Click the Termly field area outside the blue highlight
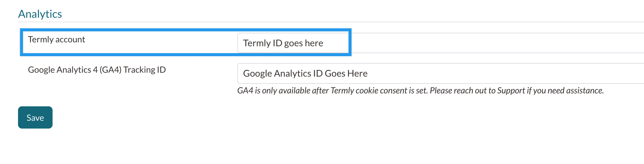Image resolution: width=644 pixels, height=164 pixels. click(496, 43)
